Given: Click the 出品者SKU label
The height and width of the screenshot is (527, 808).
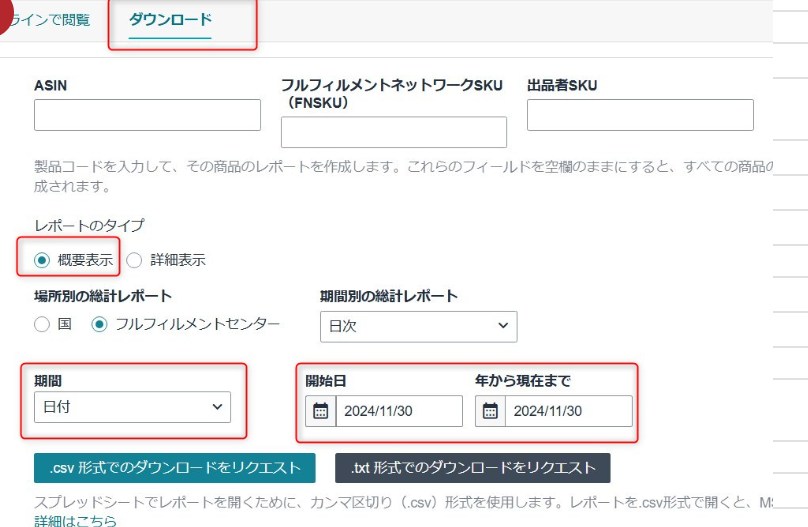Looking at the screenshot, I should click(562, 86).
